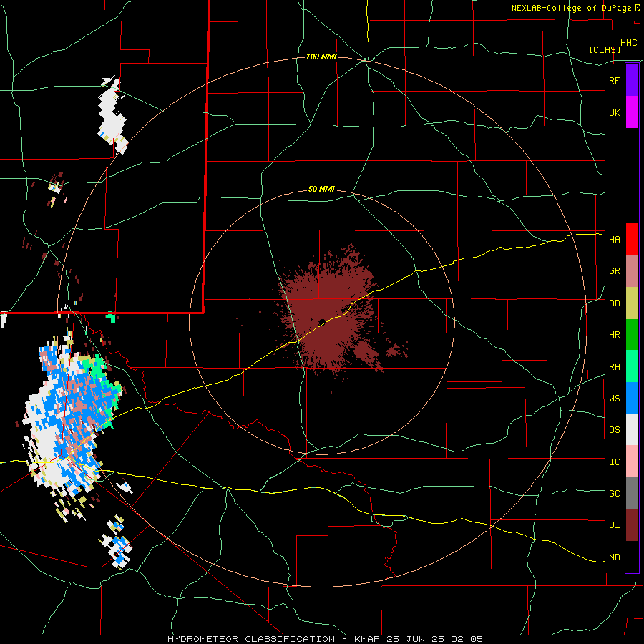Select the blue WS legend swatch
644x644 pixels.
point(632,398)
